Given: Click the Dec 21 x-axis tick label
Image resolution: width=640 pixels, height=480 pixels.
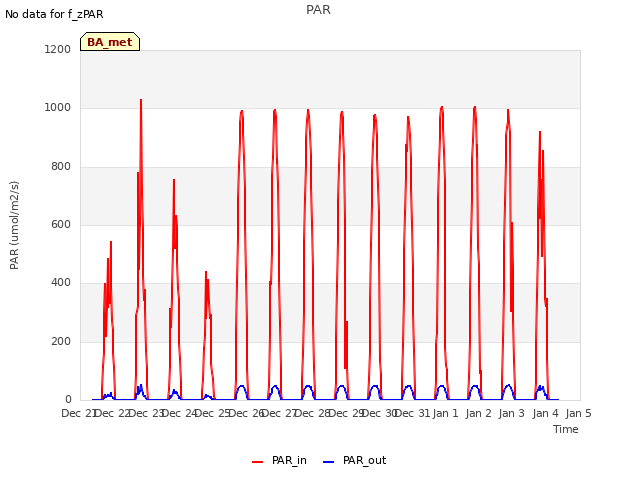Looking at the screenshot, I should pos(78,413).
